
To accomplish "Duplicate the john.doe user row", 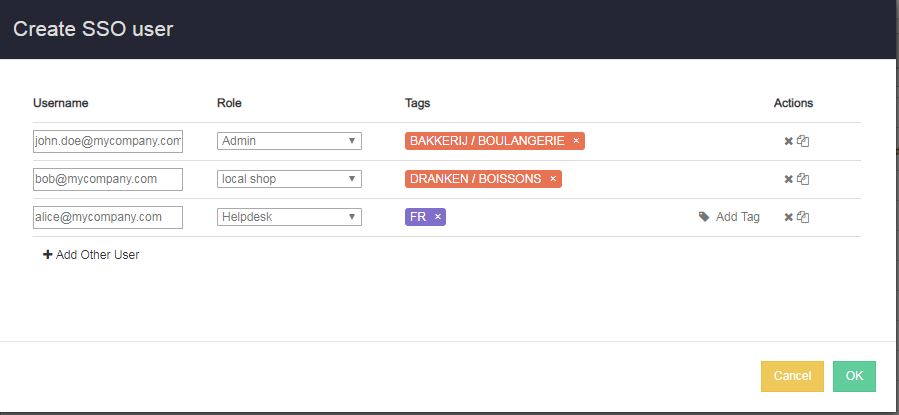I will click(803, 141).
